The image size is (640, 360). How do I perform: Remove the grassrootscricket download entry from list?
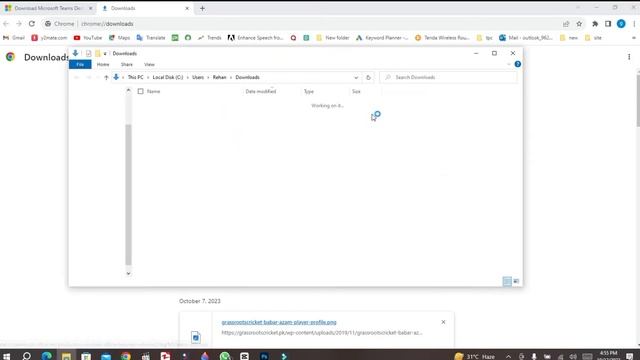point(443,322)
